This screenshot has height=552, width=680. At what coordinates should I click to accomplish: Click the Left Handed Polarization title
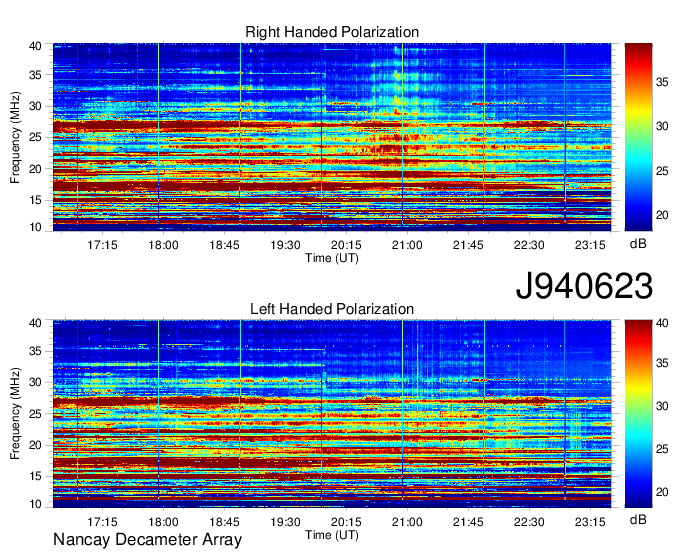click(332, 309)
